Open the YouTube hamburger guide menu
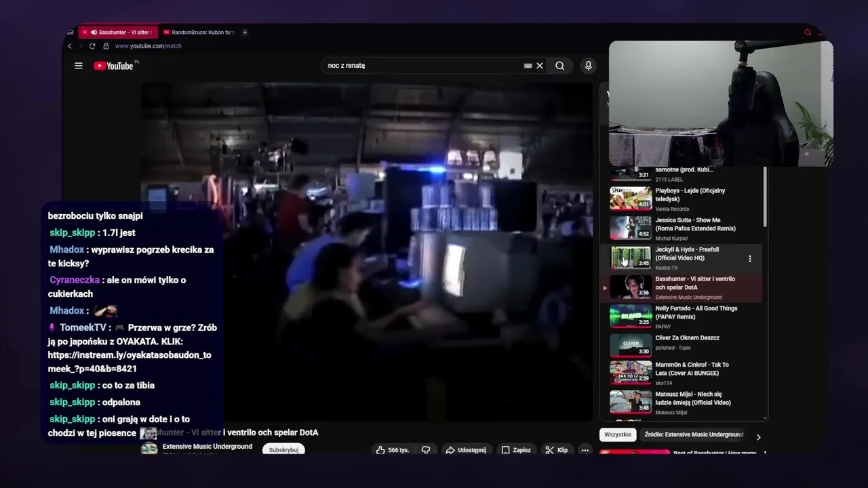The width and height of the screenshot is (868, 488). pyautogui.click(x=79, y=66)
